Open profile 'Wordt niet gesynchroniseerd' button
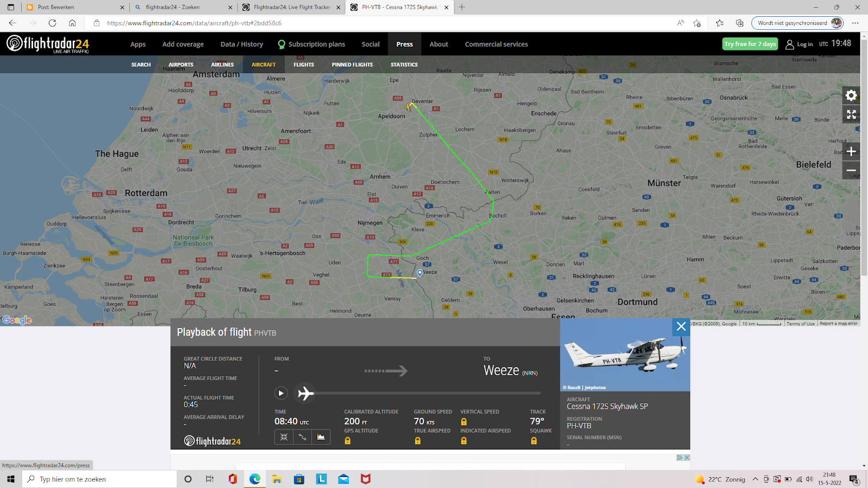Screen dimensions: 868x488 tap(797, 23)
